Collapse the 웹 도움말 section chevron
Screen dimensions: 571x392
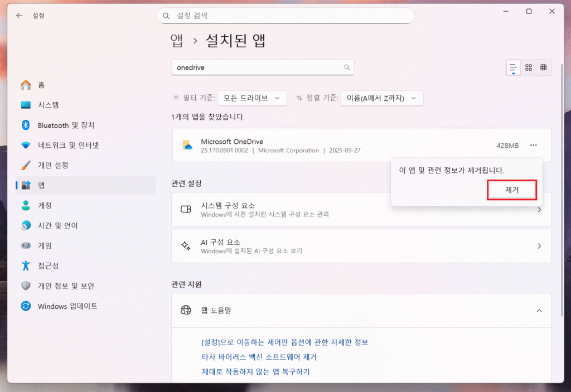539,311
